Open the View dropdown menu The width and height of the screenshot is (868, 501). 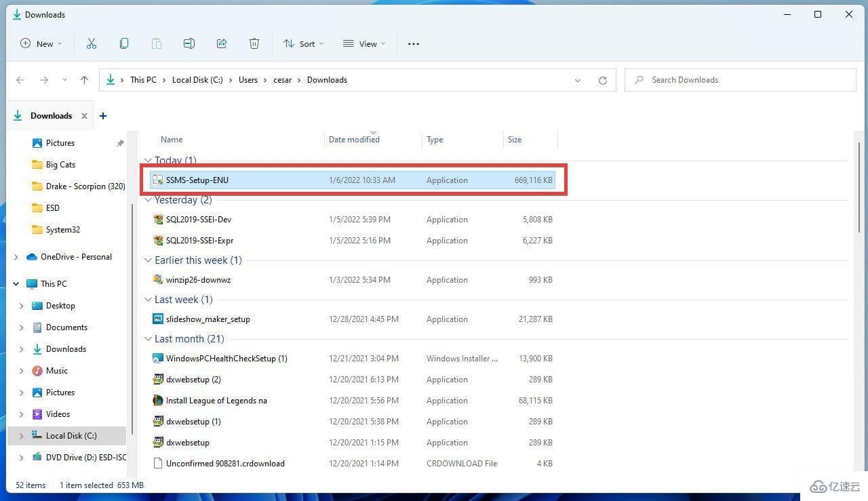tap(364, 43)
